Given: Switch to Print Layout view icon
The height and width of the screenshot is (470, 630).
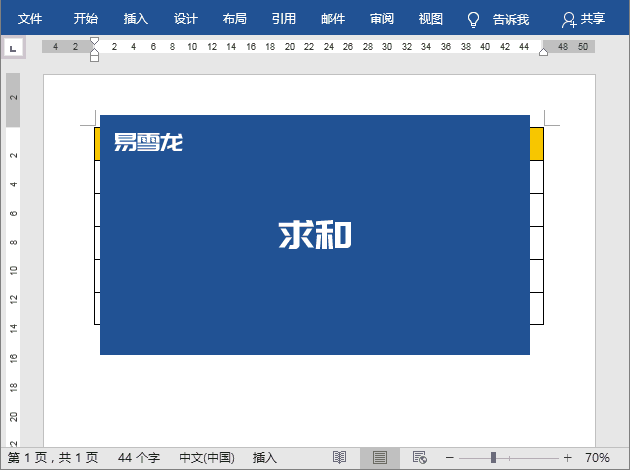Looking at the screenshot, I should pos(380,458).
